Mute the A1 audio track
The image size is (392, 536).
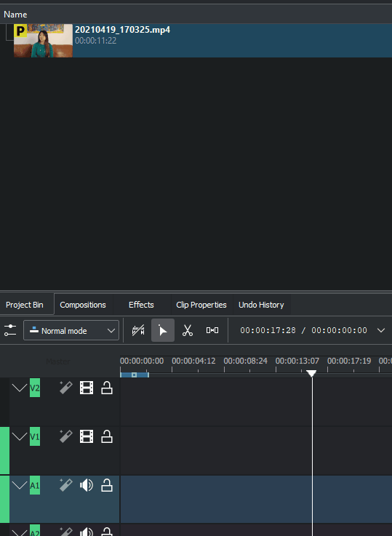click(87, 485)
